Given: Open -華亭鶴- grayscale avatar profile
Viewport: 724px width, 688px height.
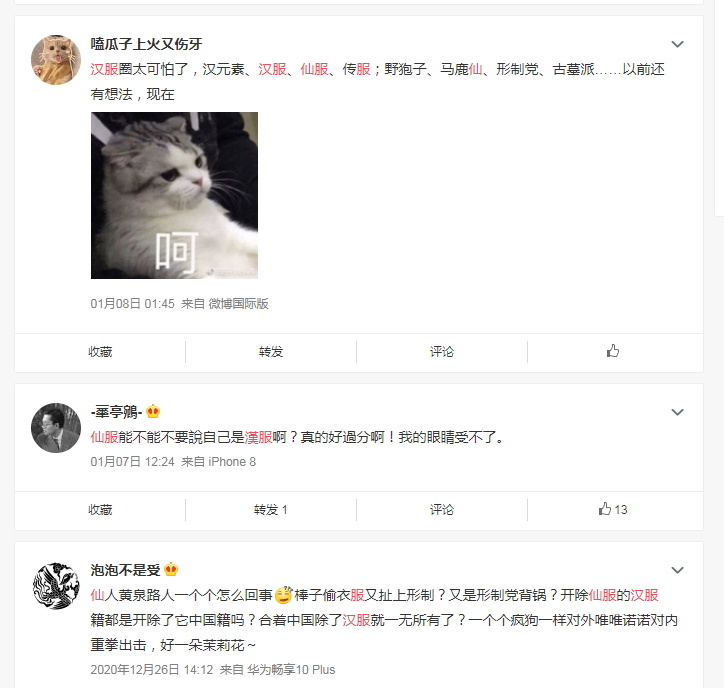Looking at the screenshot, I should [56, 428].
